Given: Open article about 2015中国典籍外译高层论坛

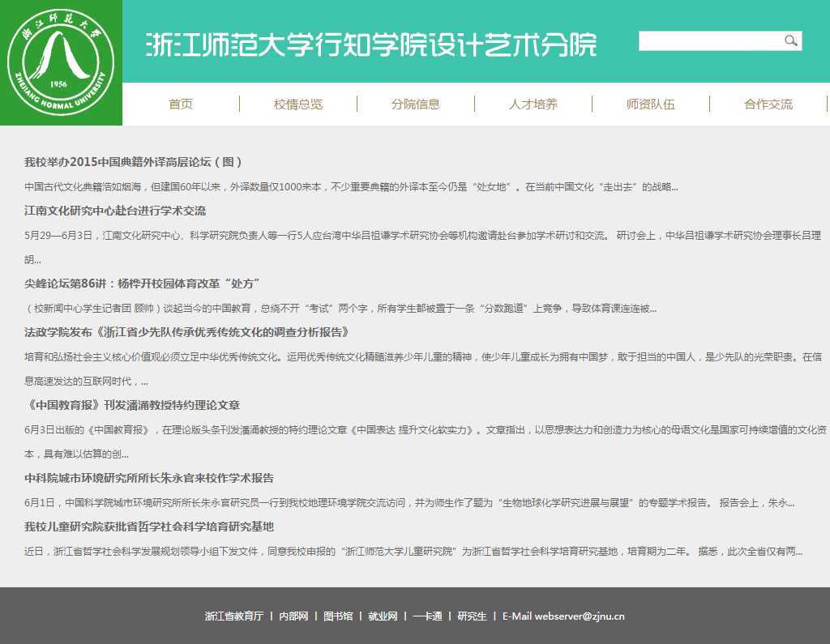Looking at the screenshot, I should [x=134, y=162].
